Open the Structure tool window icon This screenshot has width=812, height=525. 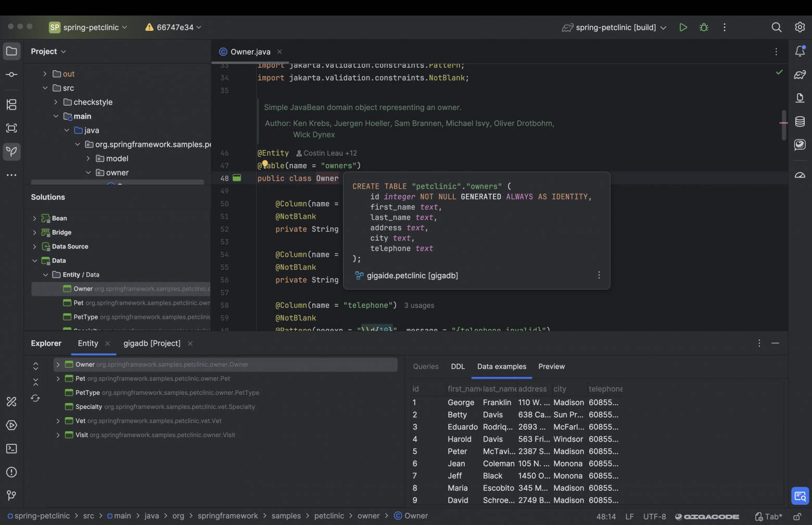point(11,104)
